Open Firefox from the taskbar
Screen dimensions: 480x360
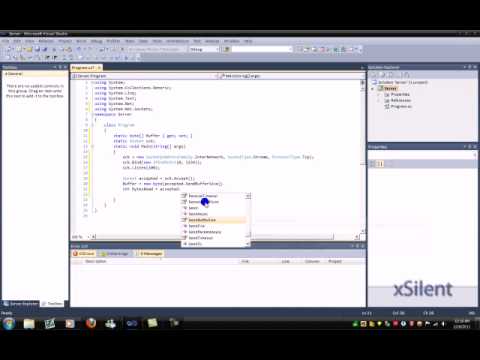(x=91, y=323)
